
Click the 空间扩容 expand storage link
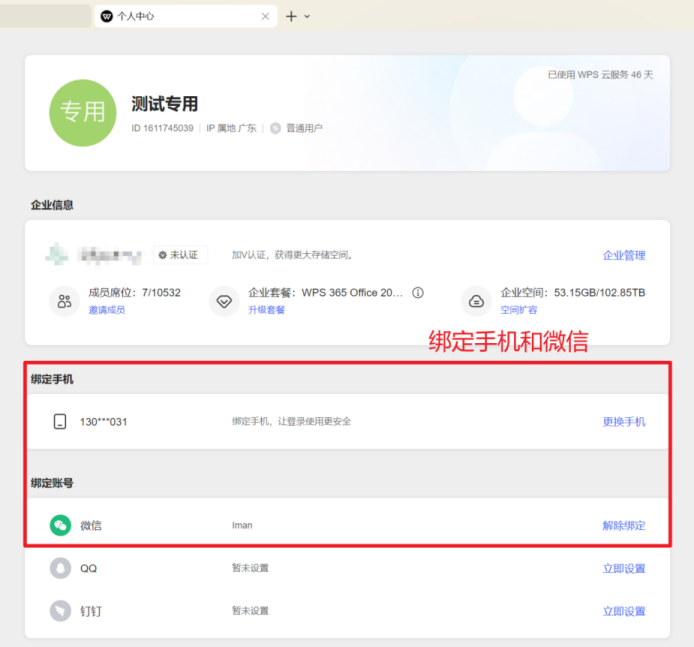pos(519,310)
